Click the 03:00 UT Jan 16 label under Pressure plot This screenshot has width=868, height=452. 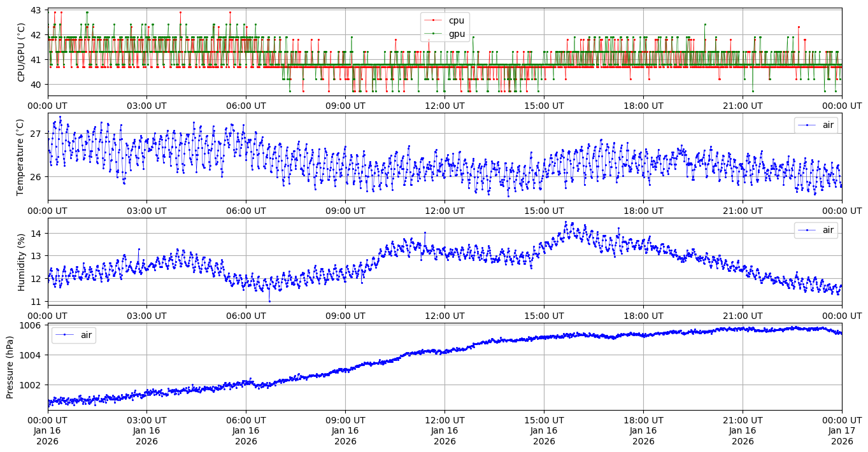[146, 431]
